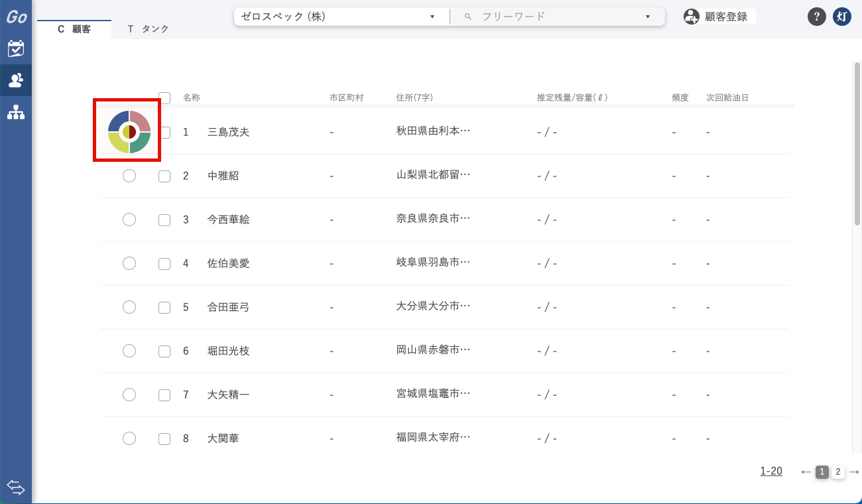The height and width of the screenshot is (504, 862).
Task: Click the フリーワード search field
Action: tap(557, 17)
